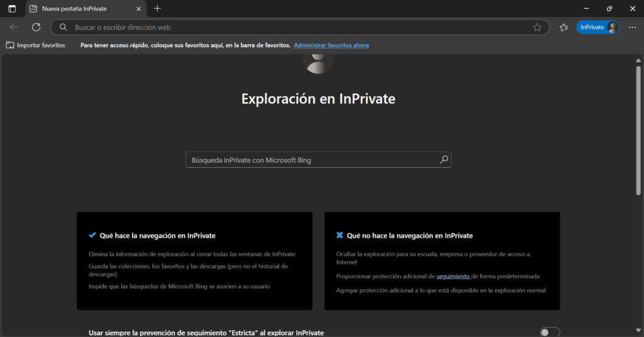Click the Exploración en InPrivate heading
The image size is (644, 337).
[318, 99]
